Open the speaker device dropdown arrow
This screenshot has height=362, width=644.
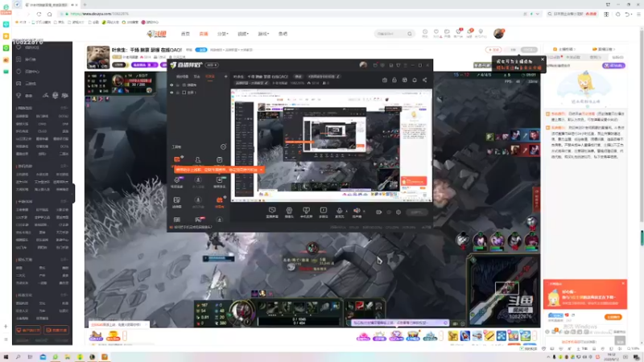pos(364,212)
